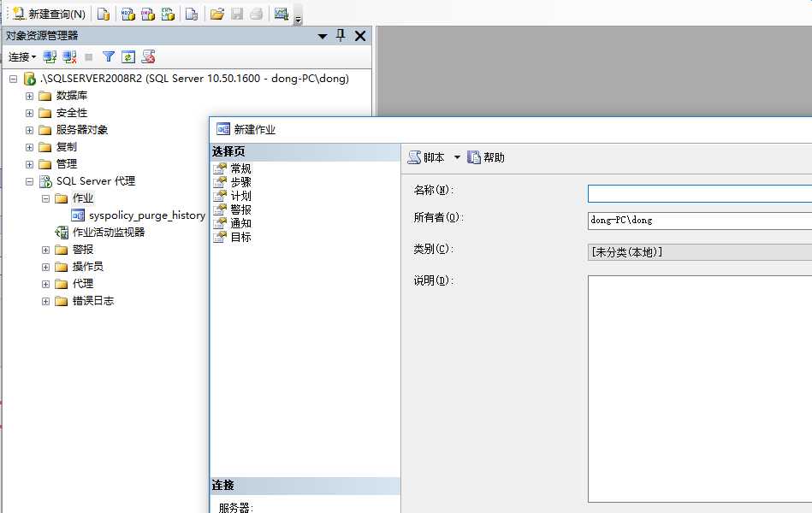The height and width of the screenshot is (513, 812).
Task: Click the SQL Server Compact query icon
Action: tap(192, 14)
